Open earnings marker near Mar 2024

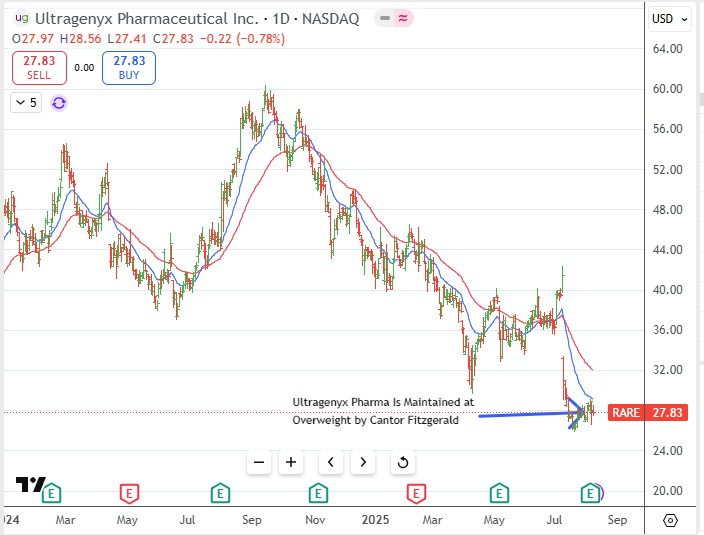(51, 493)
